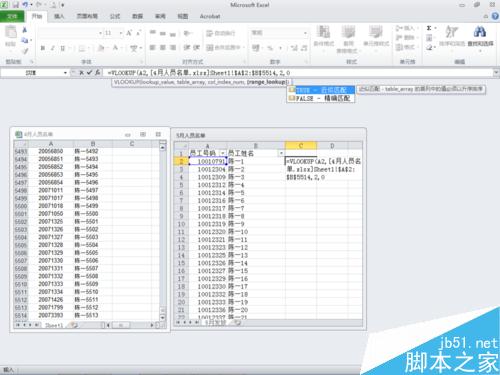Click the Copy icon in clipboard group
Viewport: 500px width, 375px height.
(x=25, y=41)
